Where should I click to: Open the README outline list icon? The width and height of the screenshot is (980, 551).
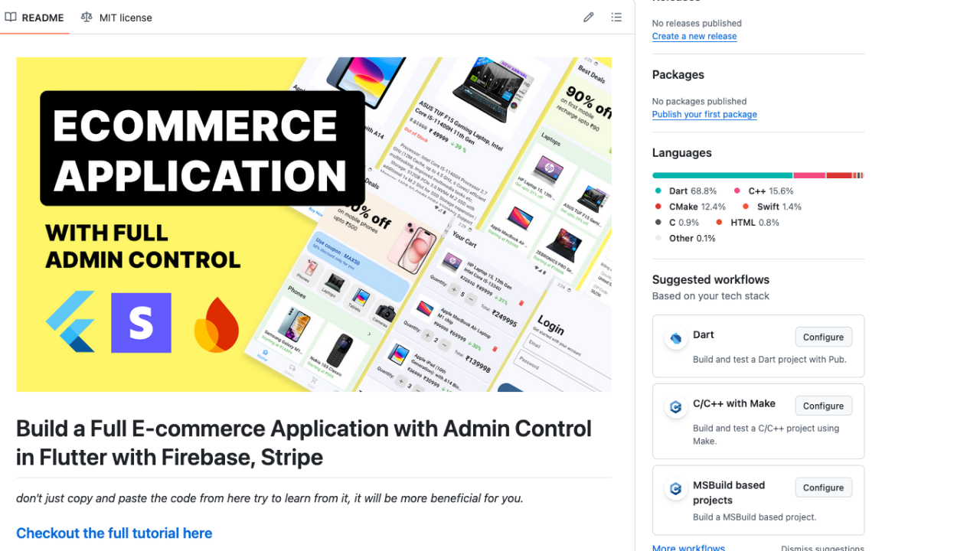tap(616, 17)
